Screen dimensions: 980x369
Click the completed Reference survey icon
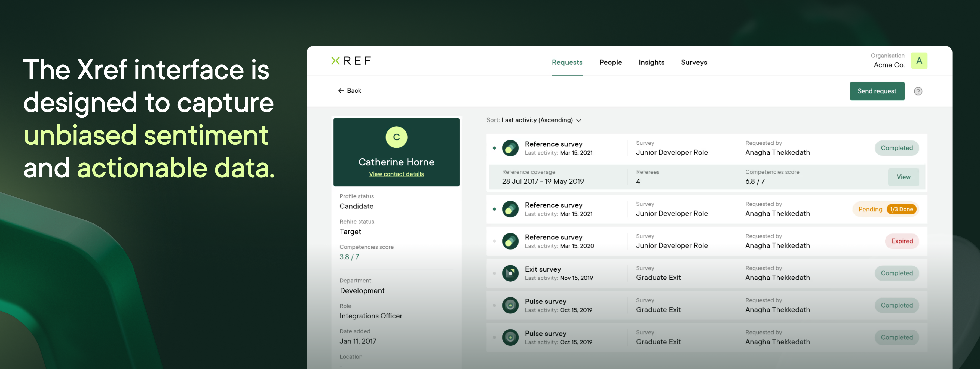pyautogui.click(x=510, y=148)
